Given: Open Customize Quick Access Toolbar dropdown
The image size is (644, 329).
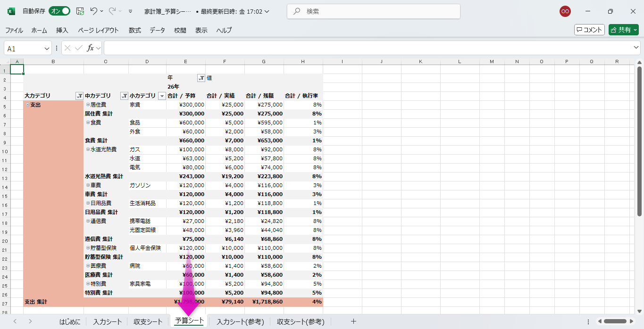Looking at the screenshot, I should pyautogui.click(x=130, y=11).
